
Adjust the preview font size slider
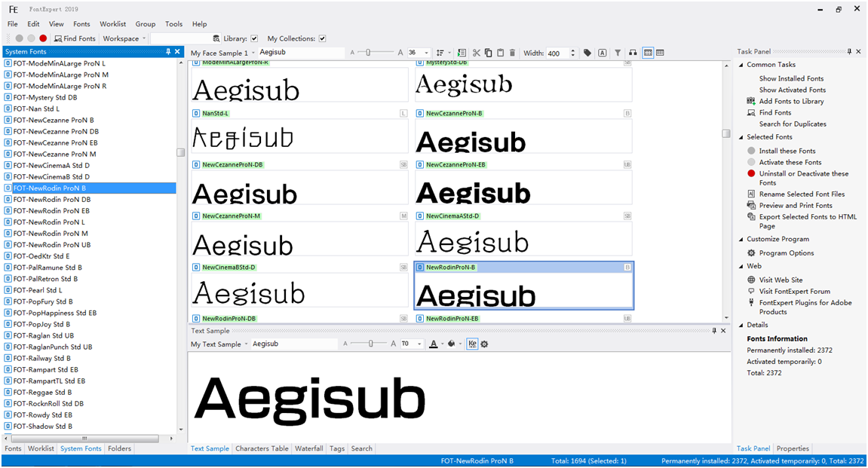coord(368,53)
